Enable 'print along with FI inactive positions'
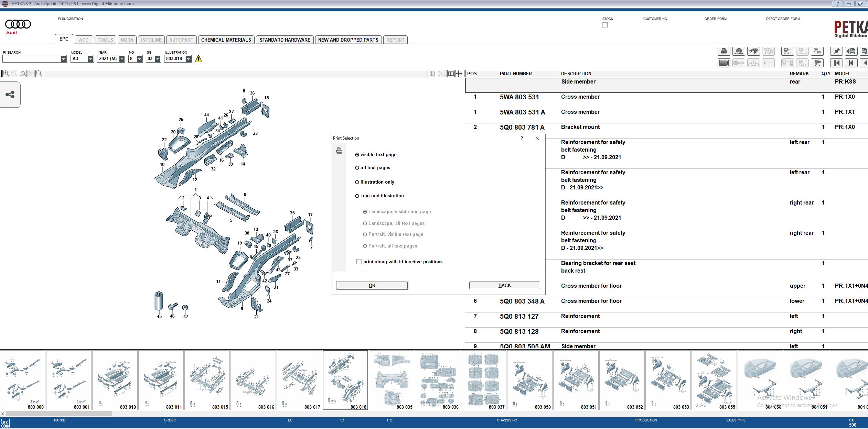This screenshot has height=429, width=868. click(x=359, y=262)
